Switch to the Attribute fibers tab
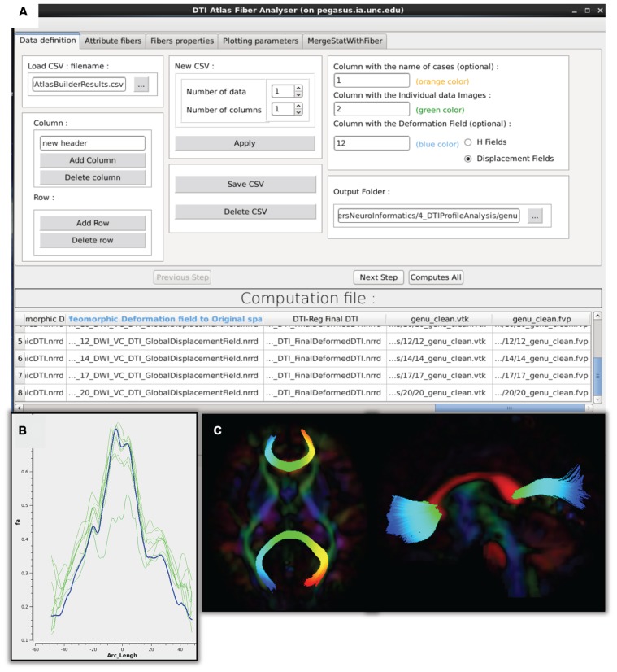Screen dimensions: 617x672 [x=112, y=41]
